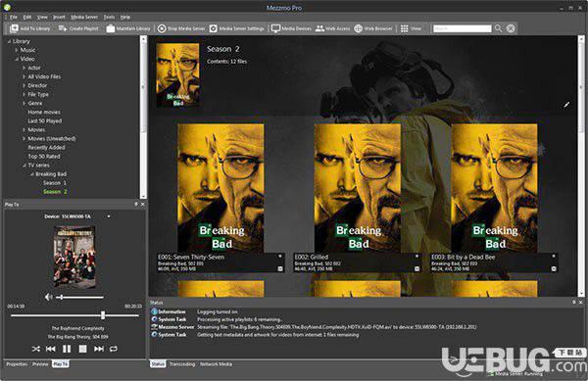Click the Mezzmo Server status message row

click(x=315, y=327)
